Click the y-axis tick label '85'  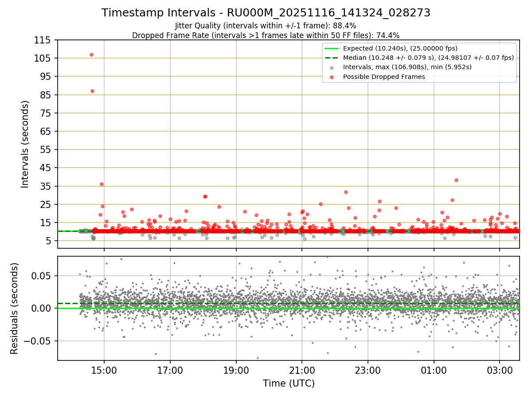coord(45,95)
